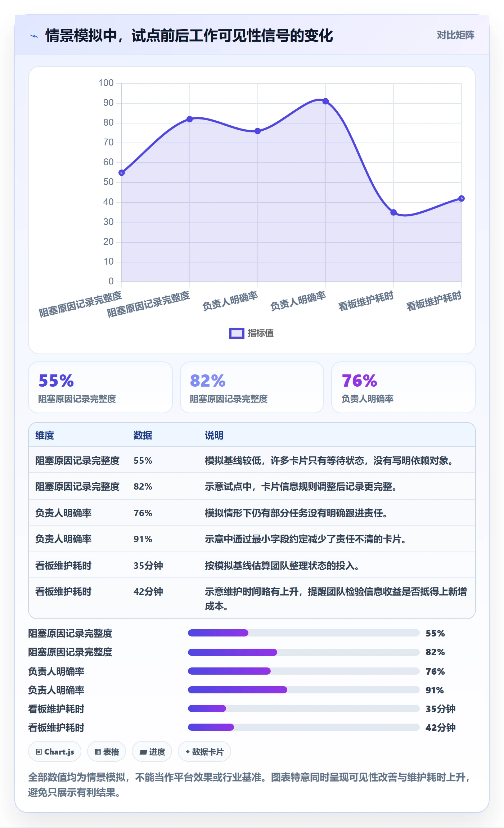Screen dimensions: 504x828
Task: Click the progress bar labeled 35分钟
Action: pos(303,708)
